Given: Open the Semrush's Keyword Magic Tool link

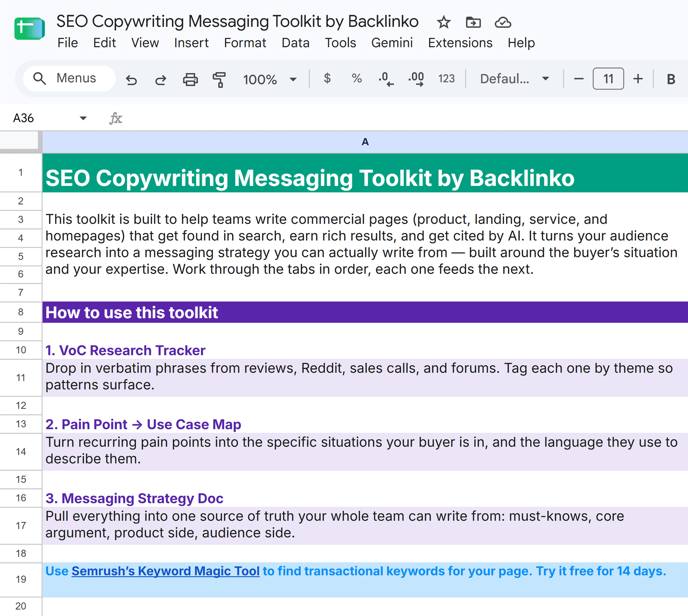Looking at the screenshot, I should point(165,571).
